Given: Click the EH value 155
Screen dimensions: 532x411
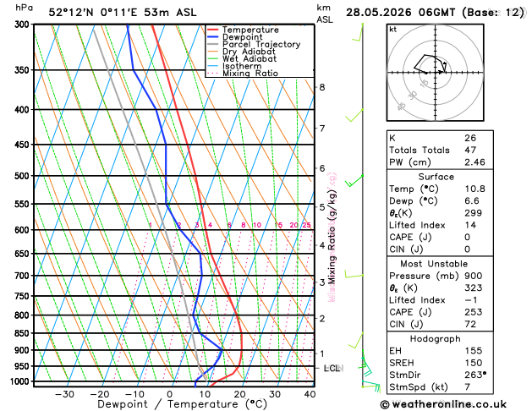Looking at the screenshot, I should [473, 351].
